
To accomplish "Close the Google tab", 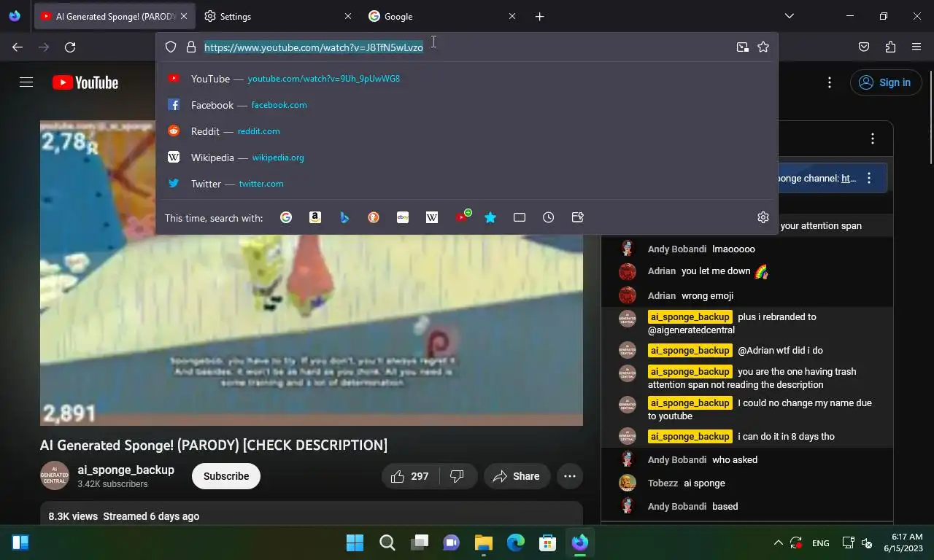I will pyautogui.click(x=512, y=16).
